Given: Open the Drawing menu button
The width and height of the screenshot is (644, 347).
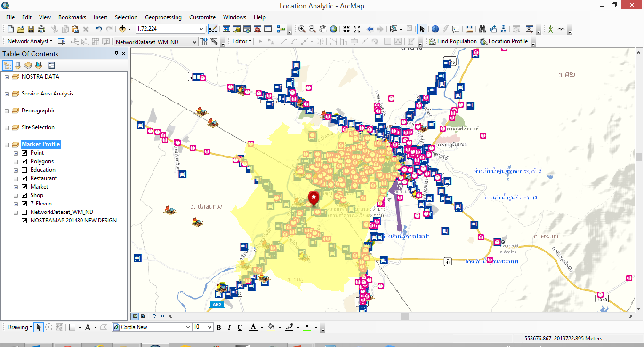Looking at the screenshot, I should click(x=20, y=327).
